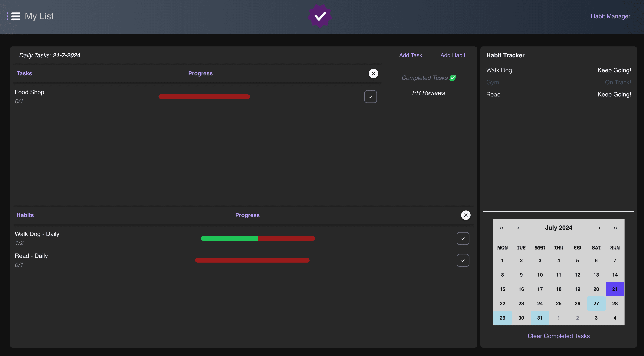Select July 29 on the calendar
The image size is (644, 356).
[502, 318]
